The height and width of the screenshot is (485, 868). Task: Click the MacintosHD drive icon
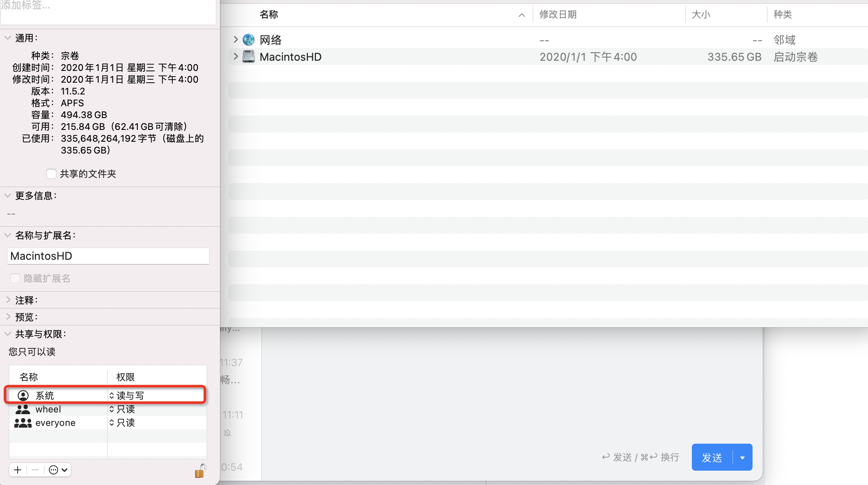249,57
